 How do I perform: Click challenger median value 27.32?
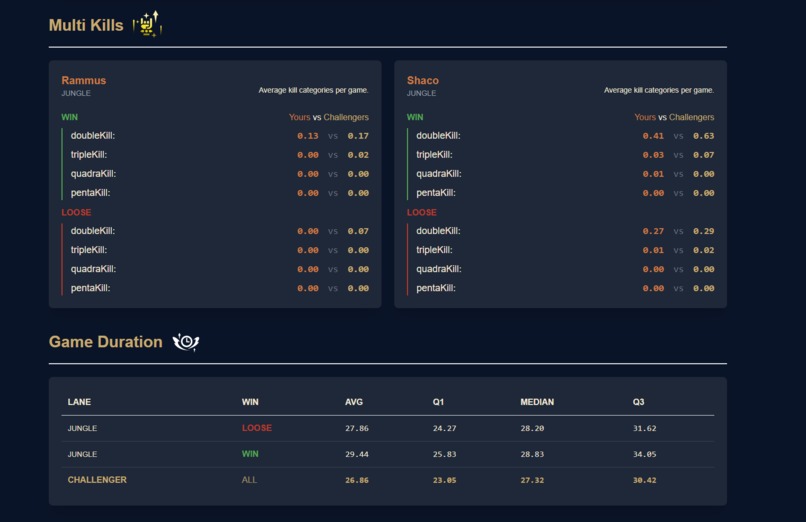coord(532,480)
